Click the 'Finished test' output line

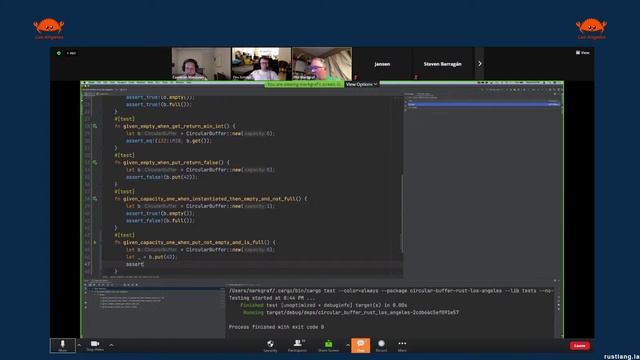click(x=324, y=305)
